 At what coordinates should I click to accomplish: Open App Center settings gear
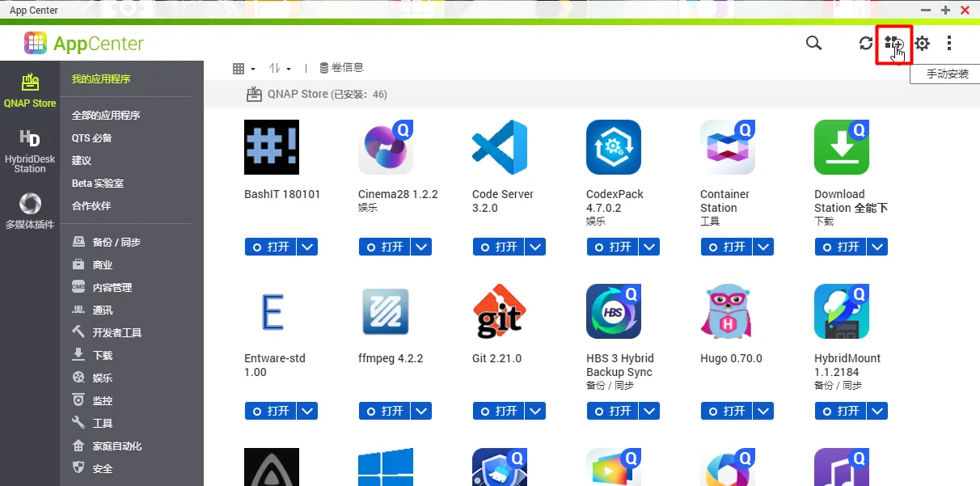922,44
